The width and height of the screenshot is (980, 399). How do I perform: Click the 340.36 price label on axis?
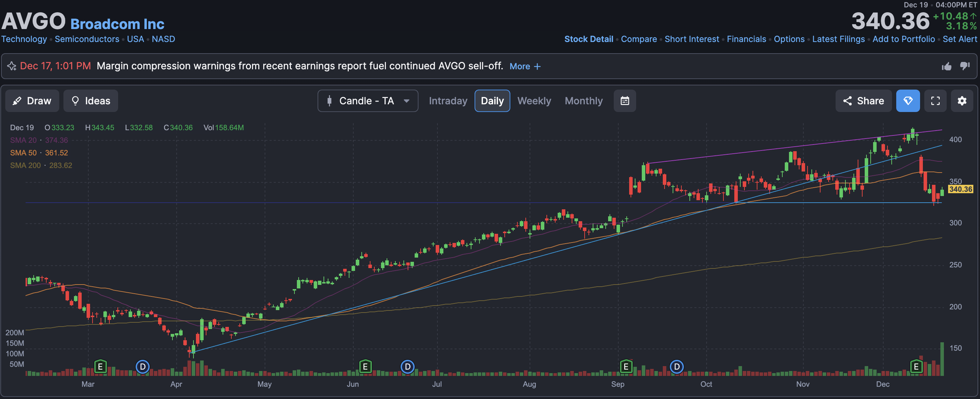coord(960,189)
